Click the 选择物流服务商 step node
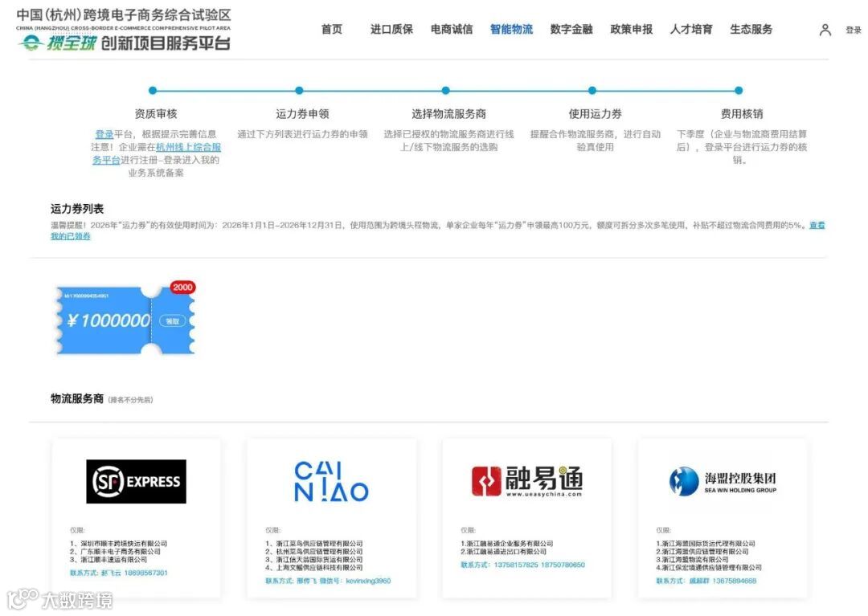 (445, 91)
